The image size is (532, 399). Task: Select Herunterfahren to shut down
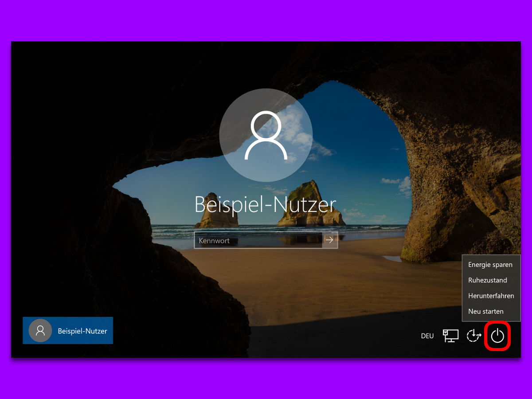click(491, 296)
